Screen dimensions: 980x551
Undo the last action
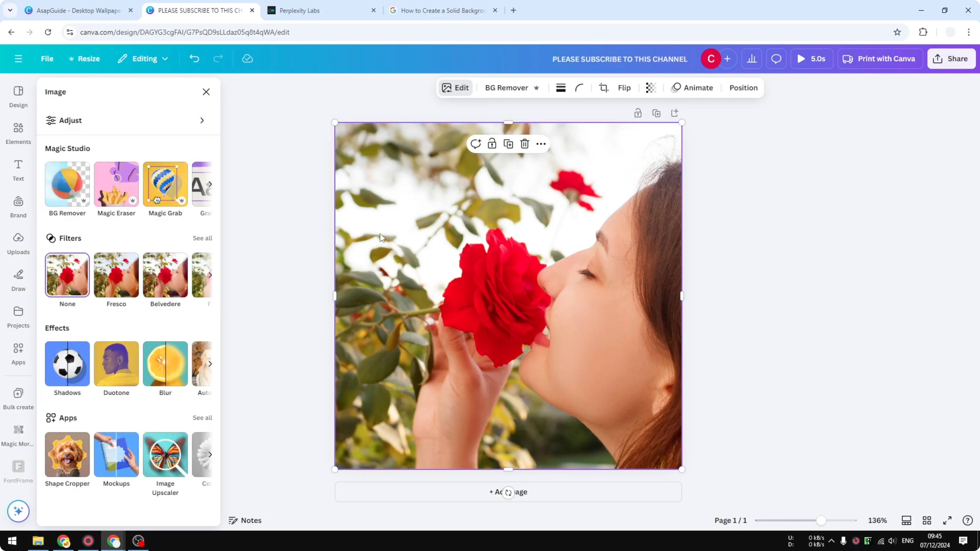coord(194,58)
